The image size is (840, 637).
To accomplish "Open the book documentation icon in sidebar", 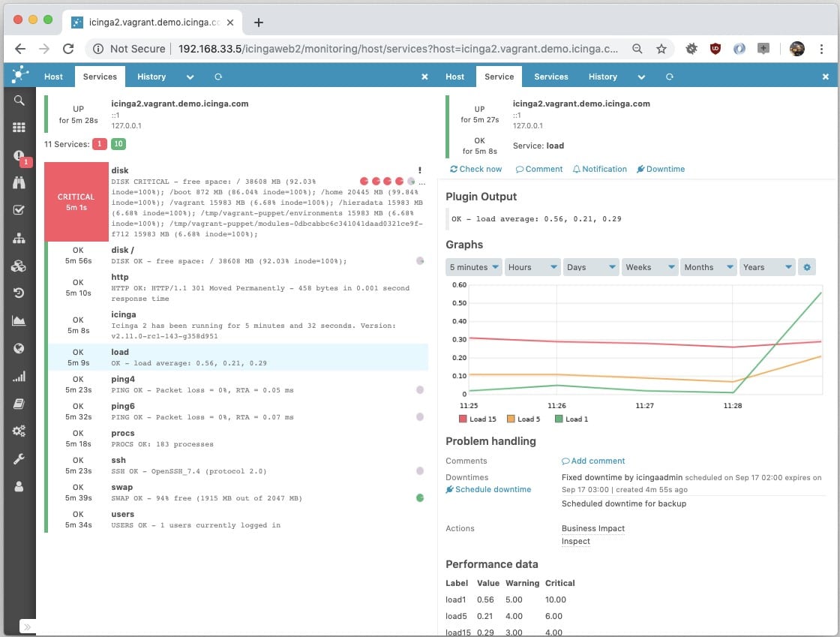I will pos(19,404).
